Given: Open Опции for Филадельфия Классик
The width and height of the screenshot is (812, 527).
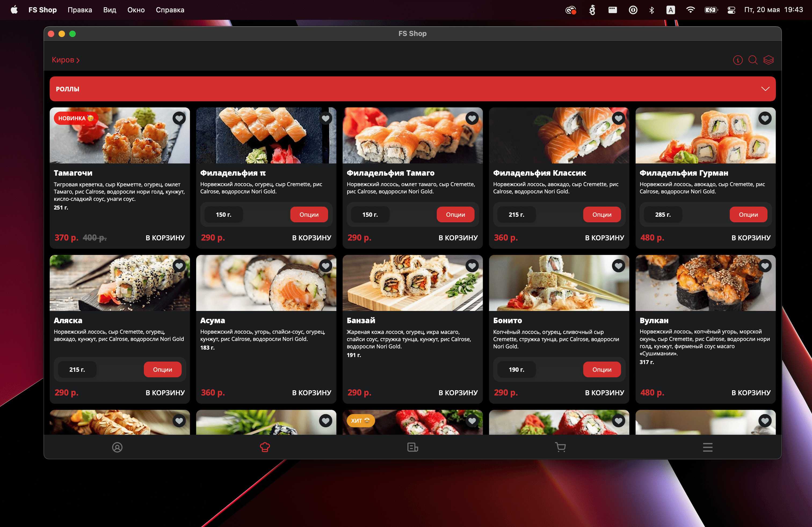Looking at the screenshot, I should (x=602, y=215).
